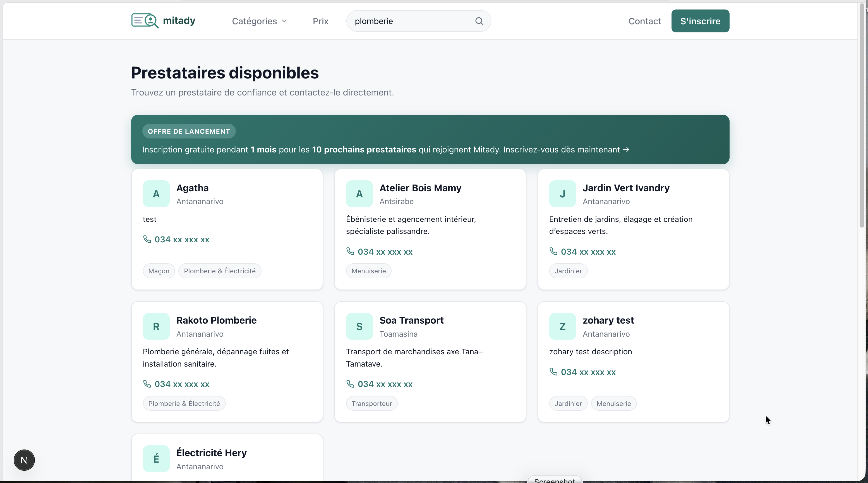868x483 pixels.
Task: Call Rakoto Plomberie's phone number
Action: [182, 384]
